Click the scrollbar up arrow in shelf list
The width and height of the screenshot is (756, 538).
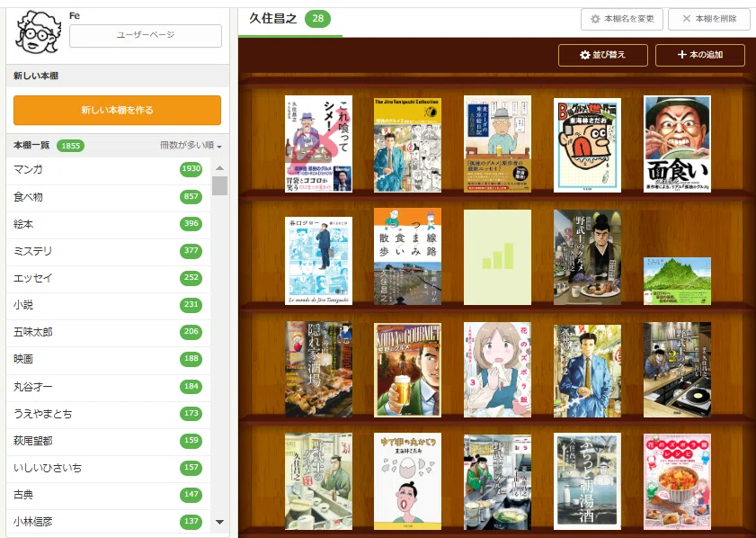pos(220,168)
